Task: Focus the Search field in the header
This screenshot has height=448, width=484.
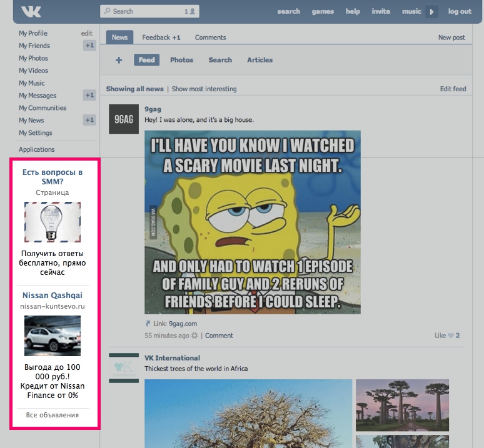Action: 149,11
